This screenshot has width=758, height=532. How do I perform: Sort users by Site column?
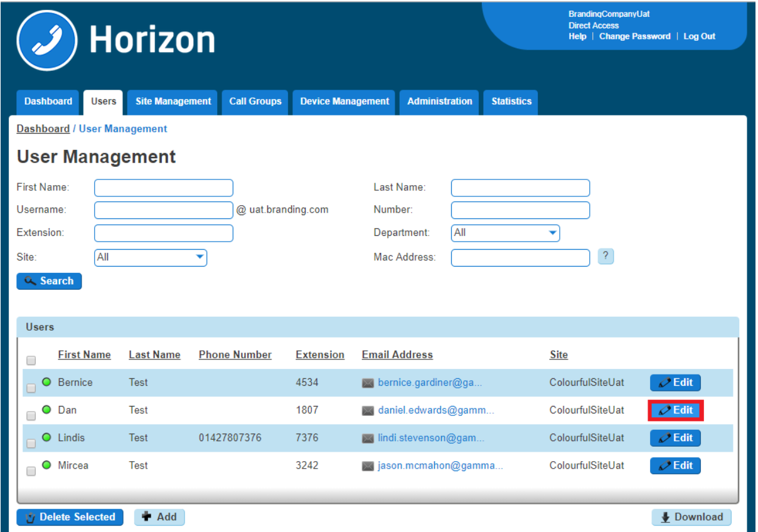click(558, 355)
